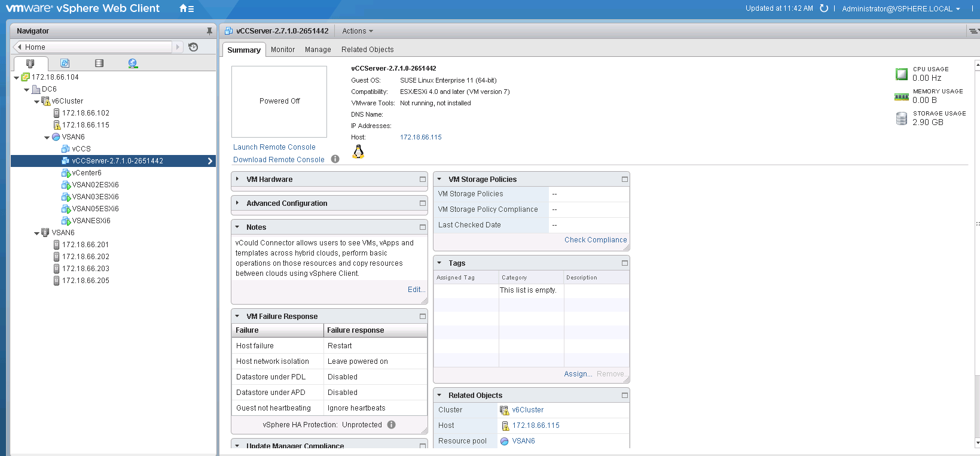Select the VSAN05ESXi6 VM in the tree
The height and width of the screenshot is (456, 980).
(x=95, y=209)
